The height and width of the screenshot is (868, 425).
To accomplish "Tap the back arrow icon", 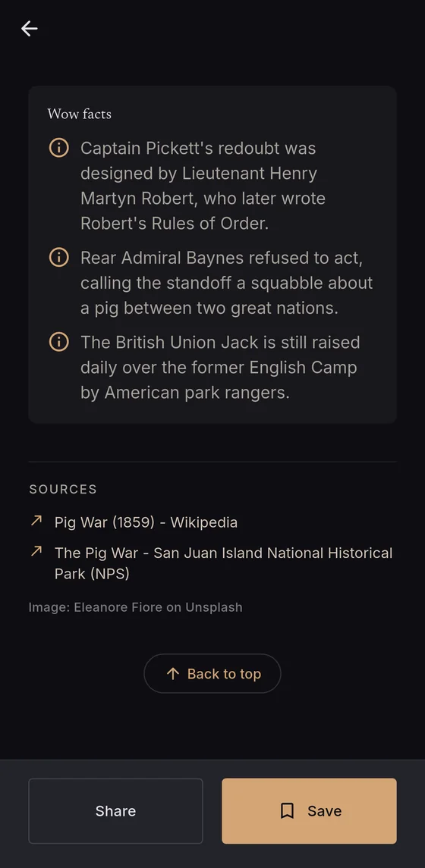I will pyautogui.click(x=30, y=28).
